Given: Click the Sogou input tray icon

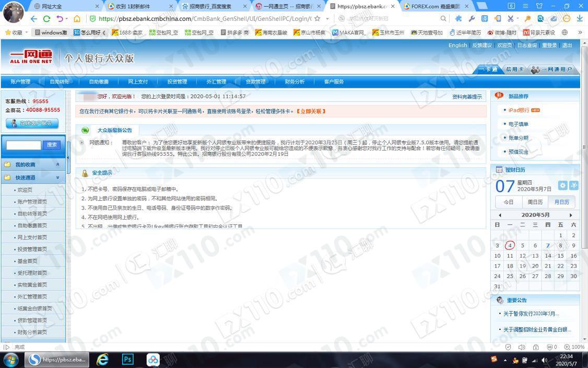Looking at the screenshot, I should coord(494,359).
